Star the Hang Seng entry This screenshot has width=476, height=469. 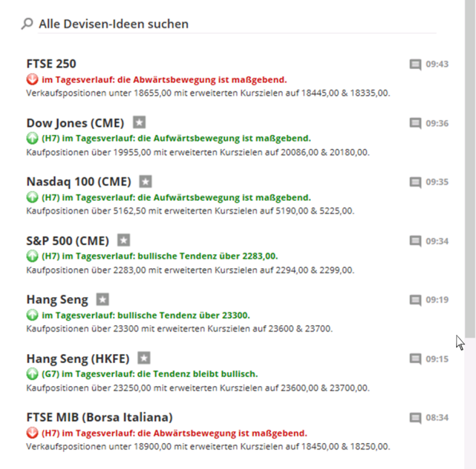[x=103, y=299]
